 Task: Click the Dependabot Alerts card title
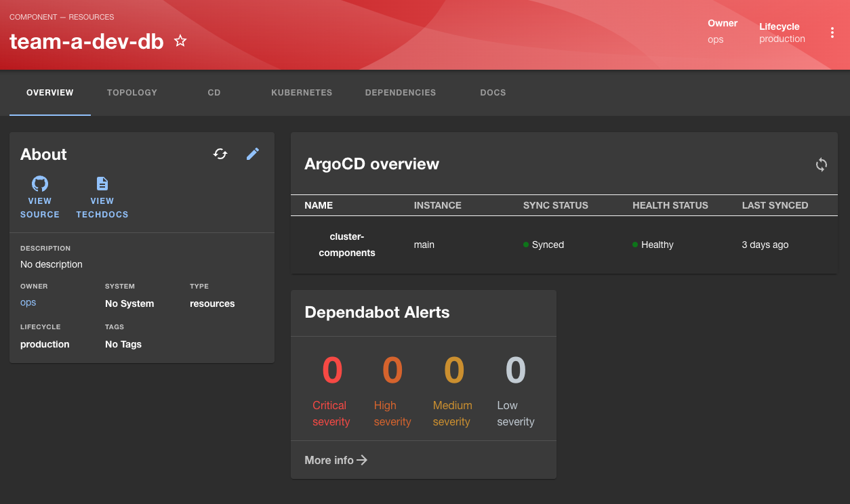377,312
